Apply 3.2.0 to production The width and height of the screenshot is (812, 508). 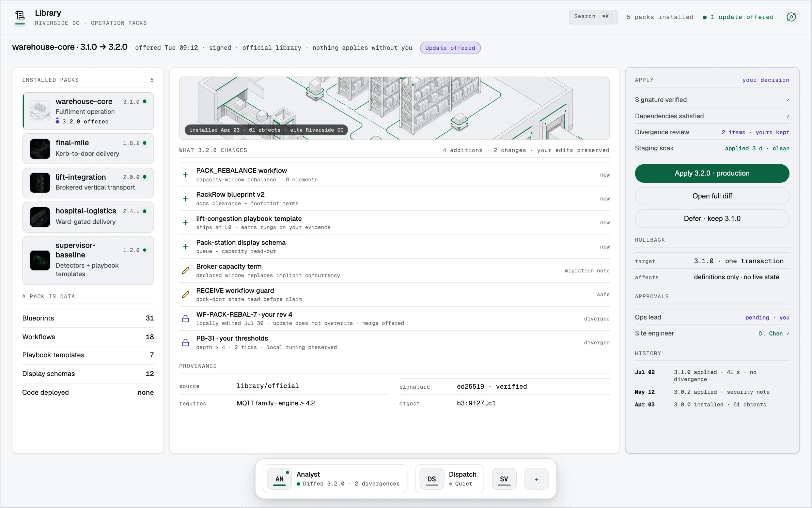(712, 173)
